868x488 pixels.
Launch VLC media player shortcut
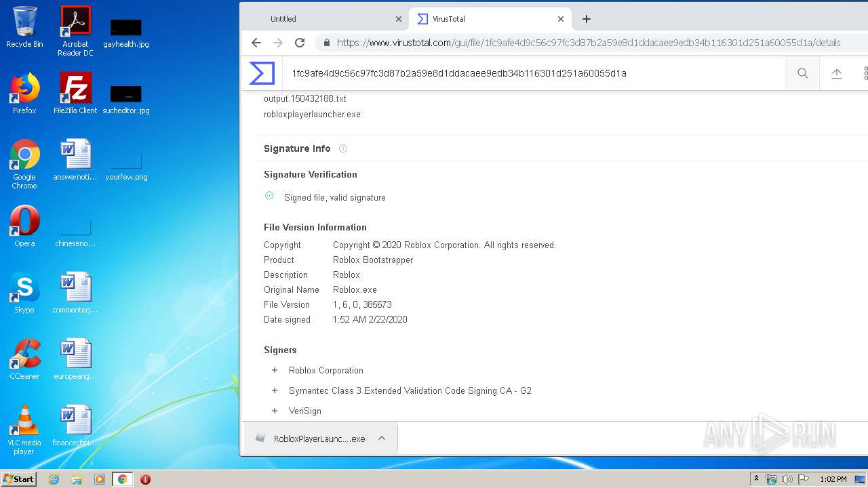[24, 430]
